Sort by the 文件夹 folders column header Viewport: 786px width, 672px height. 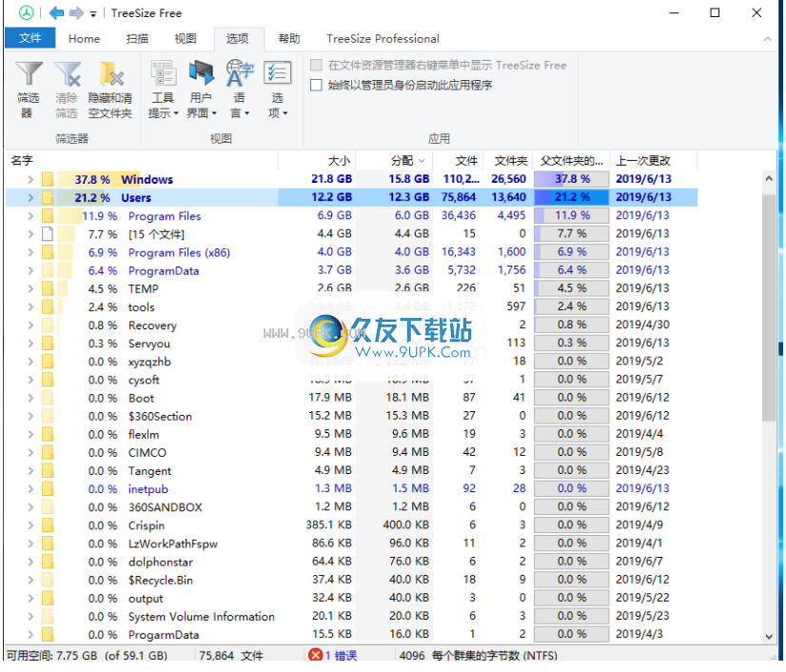pos(508,161)
